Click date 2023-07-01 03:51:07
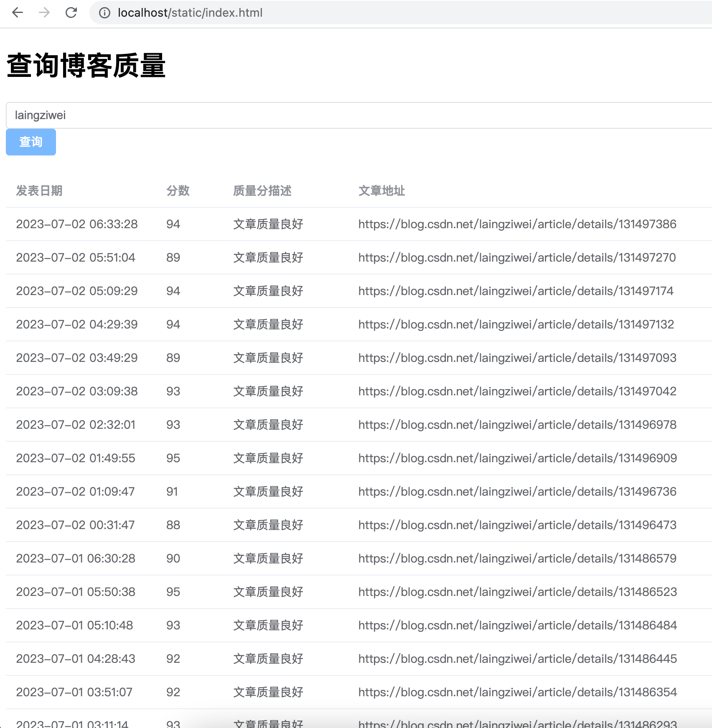This screenshot has width=712, height=728. pyautogui.click(x=74, y=692)
